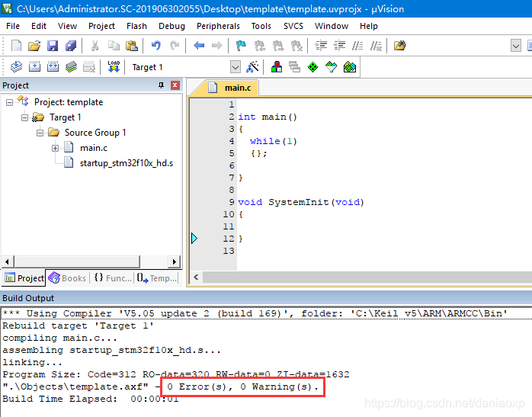
Task: Copy selection with the Copy icon
Action: pos(114,46)
